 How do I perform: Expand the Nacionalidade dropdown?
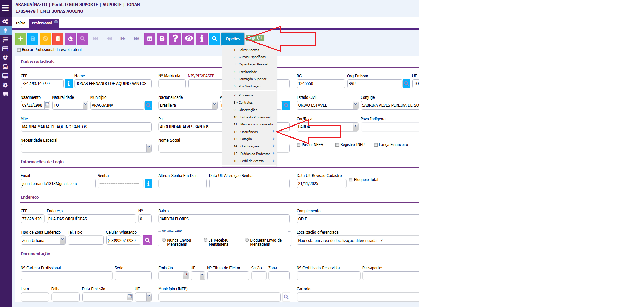tap(215, 105)
